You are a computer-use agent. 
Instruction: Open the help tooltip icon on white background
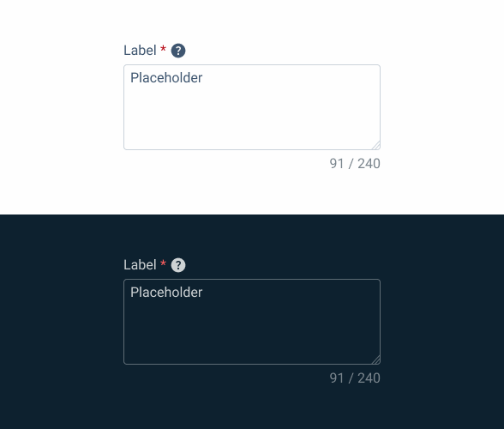[x=178, y=51]
